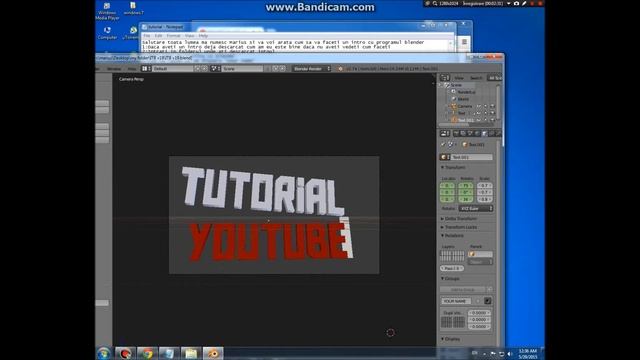Click the scene browse icon in header
640x360 pixels.
pyautogui.click(x=215, y=69)
